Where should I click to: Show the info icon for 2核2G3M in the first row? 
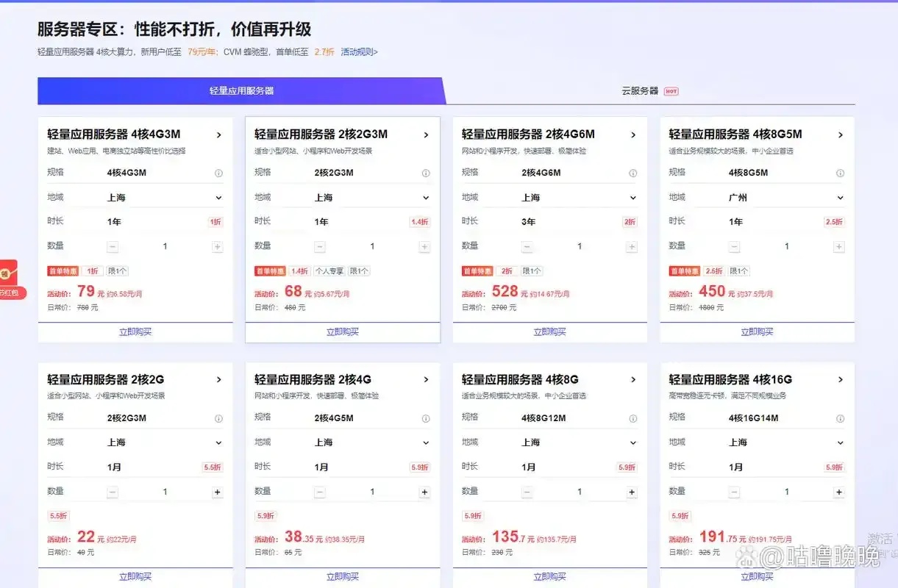[x=426, y=173]
